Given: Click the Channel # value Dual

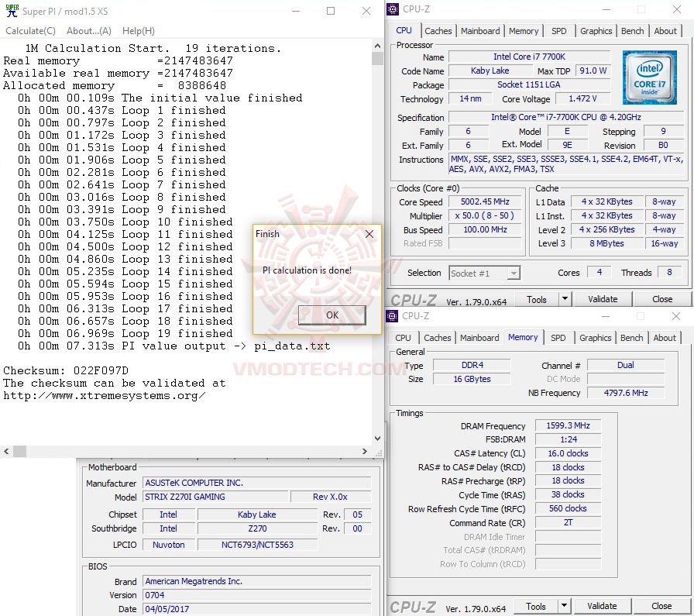Looking at the screenshot, I should coord(625,365).
